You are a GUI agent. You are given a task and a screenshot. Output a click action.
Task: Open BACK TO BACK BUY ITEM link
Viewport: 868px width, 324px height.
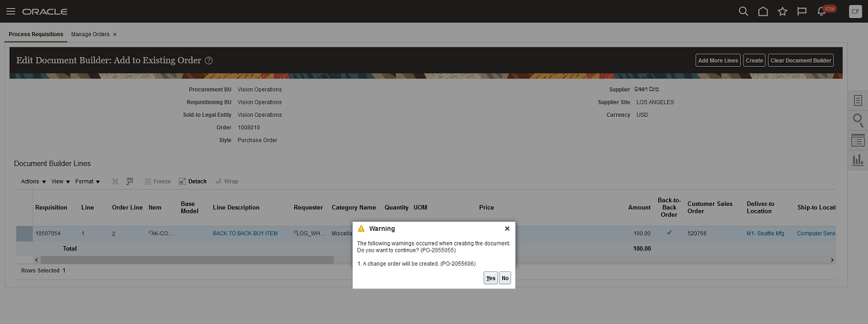(245, 234)
